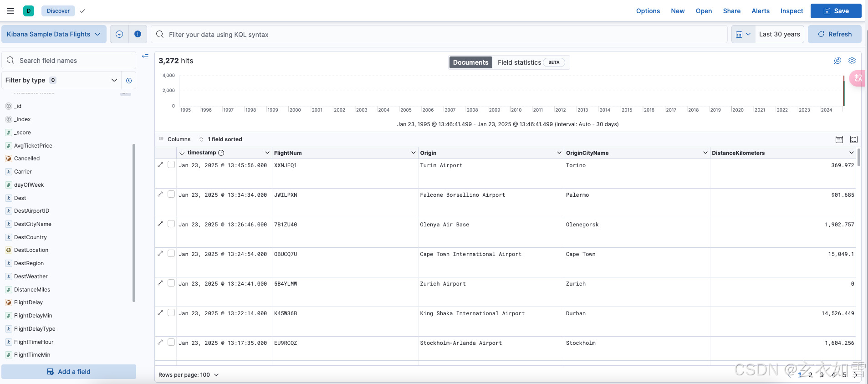The height and width of the screenshot is (384, 868).
Task: Click the field list sidebar scrollbar
Action: 134,223
